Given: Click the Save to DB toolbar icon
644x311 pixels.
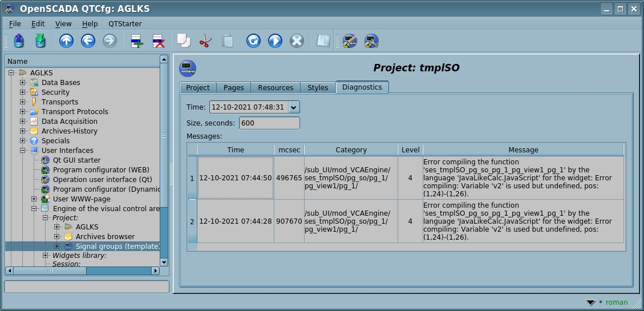Looking at the screenshot, I should pyautogui.click(x=40, y=41).
